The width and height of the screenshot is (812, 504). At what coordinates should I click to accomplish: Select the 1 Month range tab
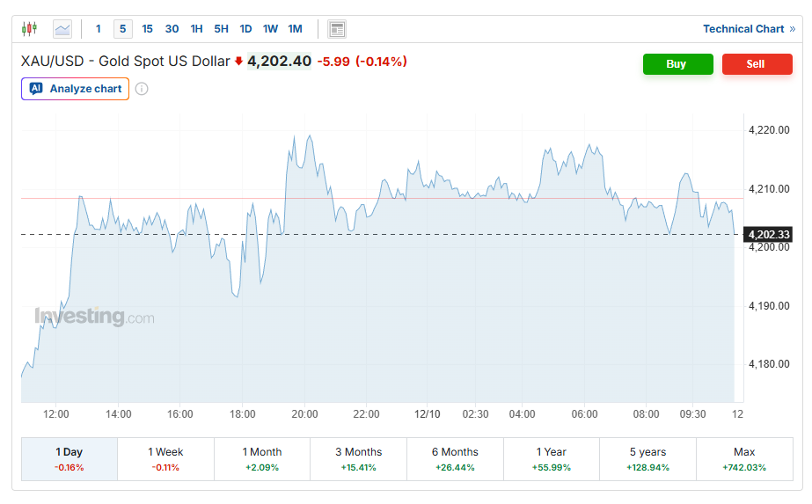coord(262,459)
